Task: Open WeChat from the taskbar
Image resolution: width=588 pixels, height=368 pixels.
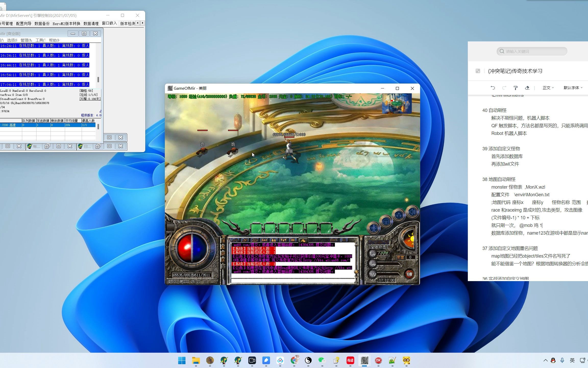Action: point(322,360)
